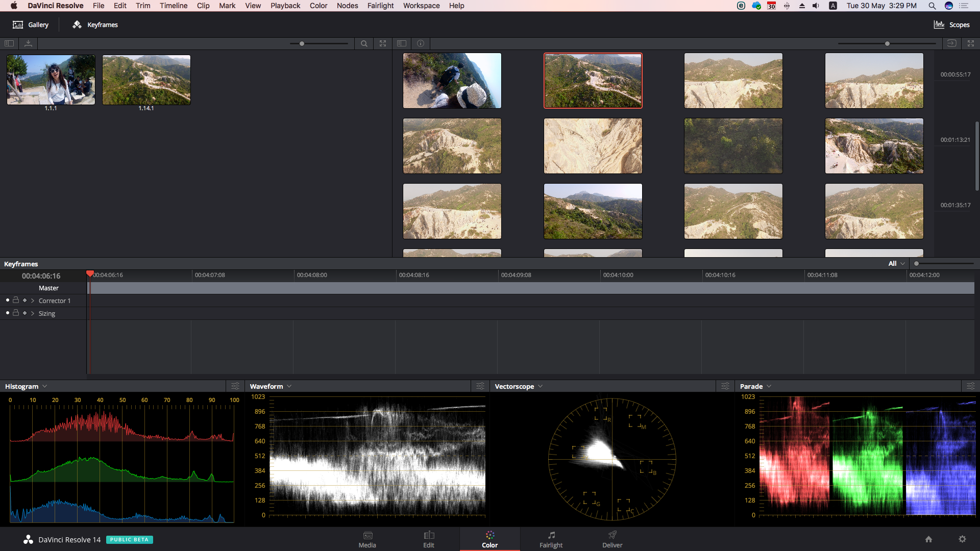The image size is (980, 551).
Task: Click the home project manager icon
Action: pos(928,539)
